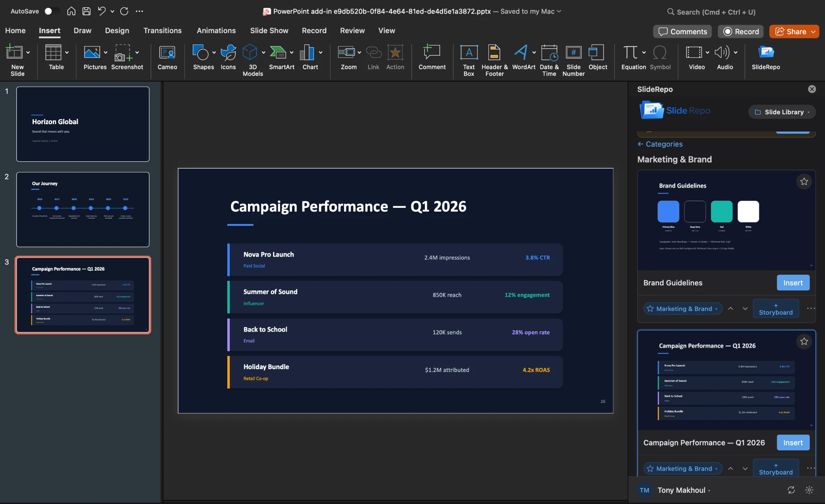Screen dimensions: 825x504
Task: Open the SmartArt tool
Action: (278, 52)
